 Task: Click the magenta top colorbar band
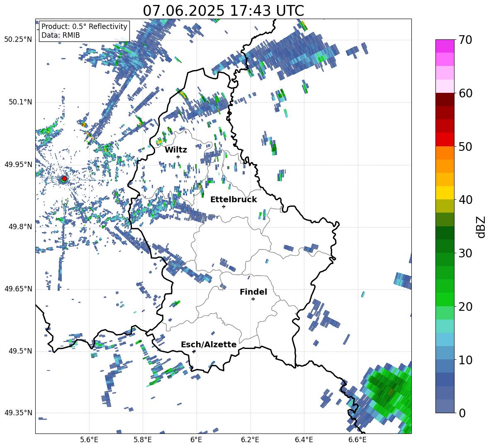(445, 46)
